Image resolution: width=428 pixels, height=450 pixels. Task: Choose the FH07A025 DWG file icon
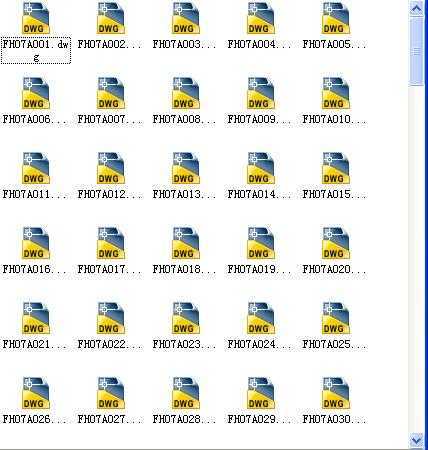[x=336, y=318]
